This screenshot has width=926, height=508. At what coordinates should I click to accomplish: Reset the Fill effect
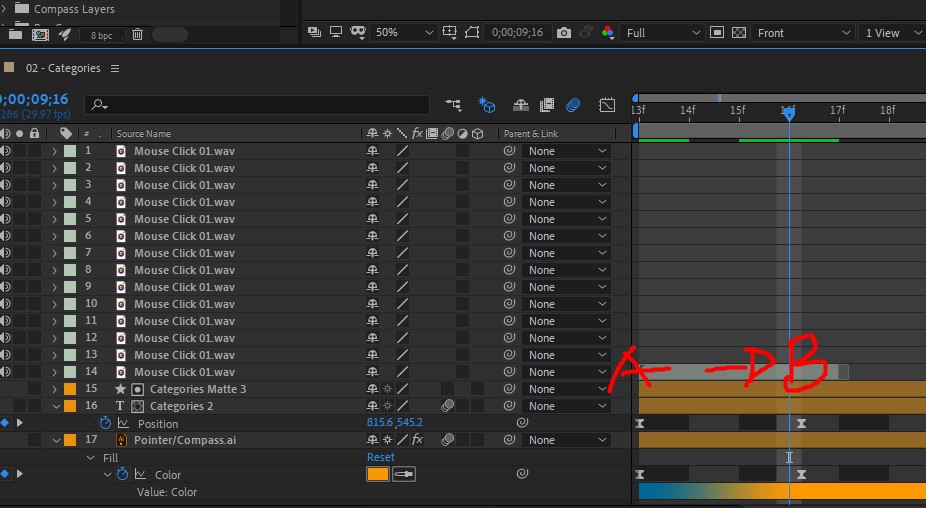click(x=380, y=457)
